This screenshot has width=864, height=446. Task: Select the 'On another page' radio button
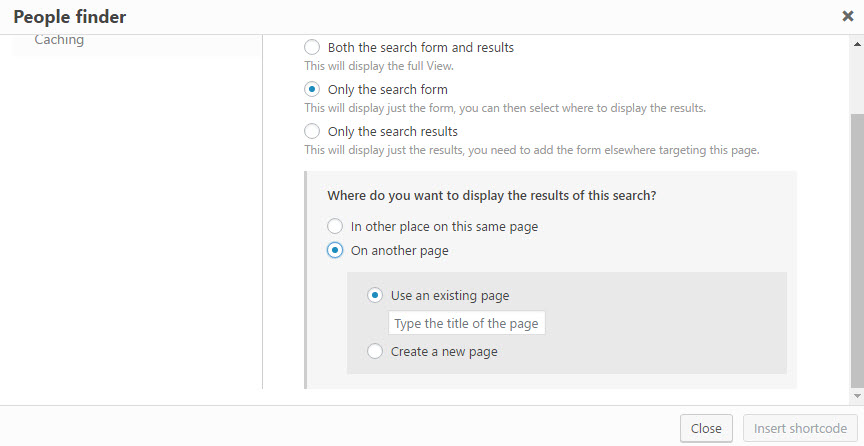(x=335, y=251)
